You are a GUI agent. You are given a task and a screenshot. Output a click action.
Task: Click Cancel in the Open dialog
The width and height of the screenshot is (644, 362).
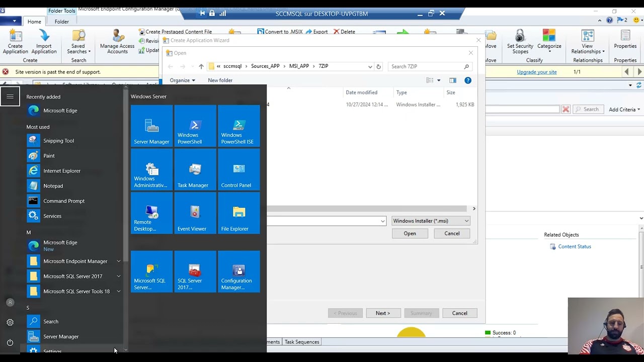tap(452, 233)
